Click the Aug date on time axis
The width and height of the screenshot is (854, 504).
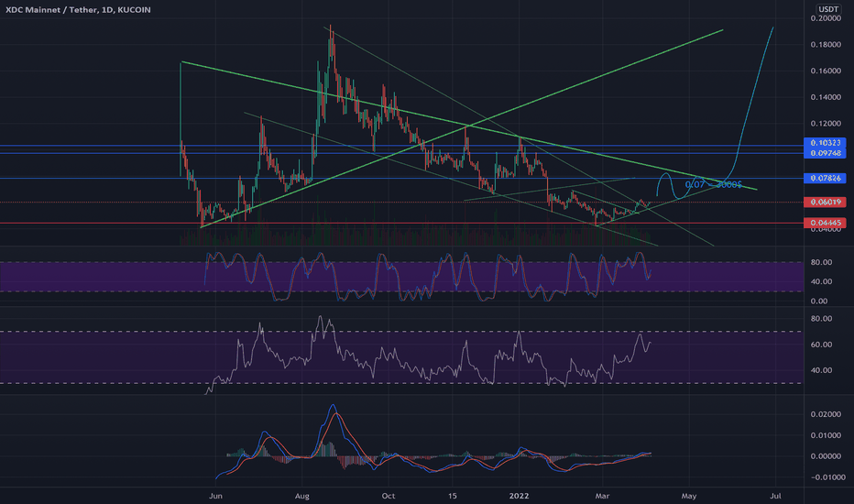coord(301,496)
